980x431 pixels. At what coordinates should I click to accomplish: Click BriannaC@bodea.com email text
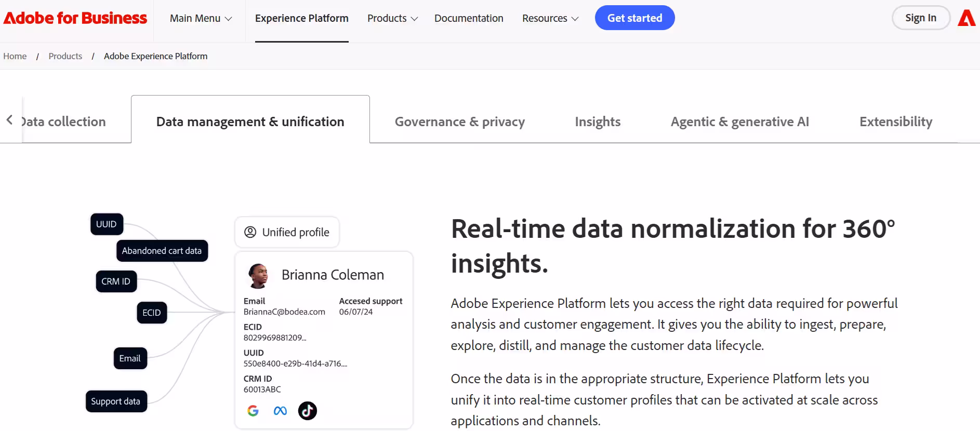click(x=284, y=312)
